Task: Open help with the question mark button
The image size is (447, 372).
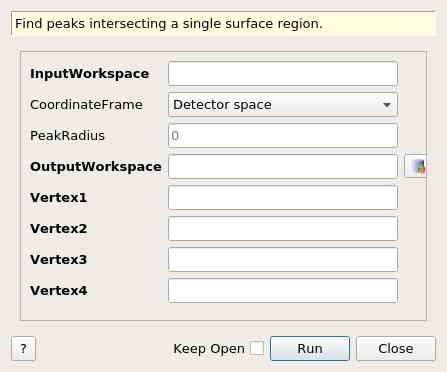Action: (23, 349)
